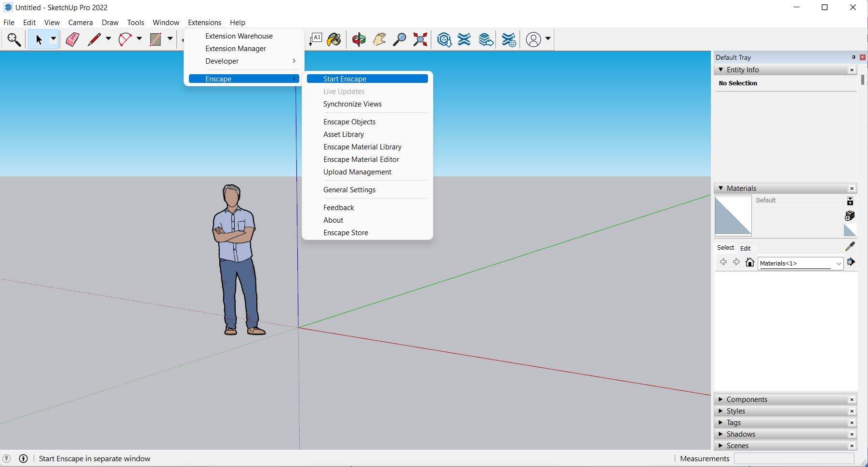Close the Default Tray
This screenshot has width=868, height=467.
coord(862,57)
